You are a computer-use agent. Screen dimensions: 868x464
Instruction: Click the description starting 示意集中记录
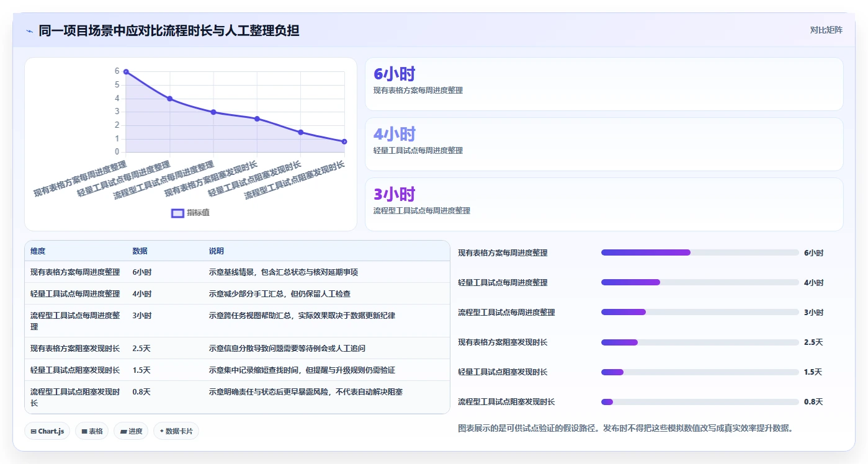pyautogui.click(x=302, y=370)
